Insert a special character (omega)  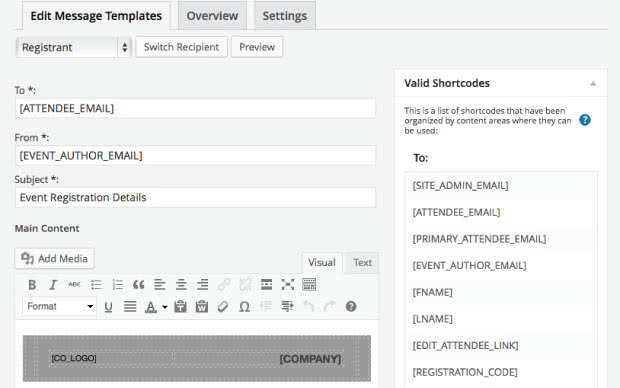244,307
